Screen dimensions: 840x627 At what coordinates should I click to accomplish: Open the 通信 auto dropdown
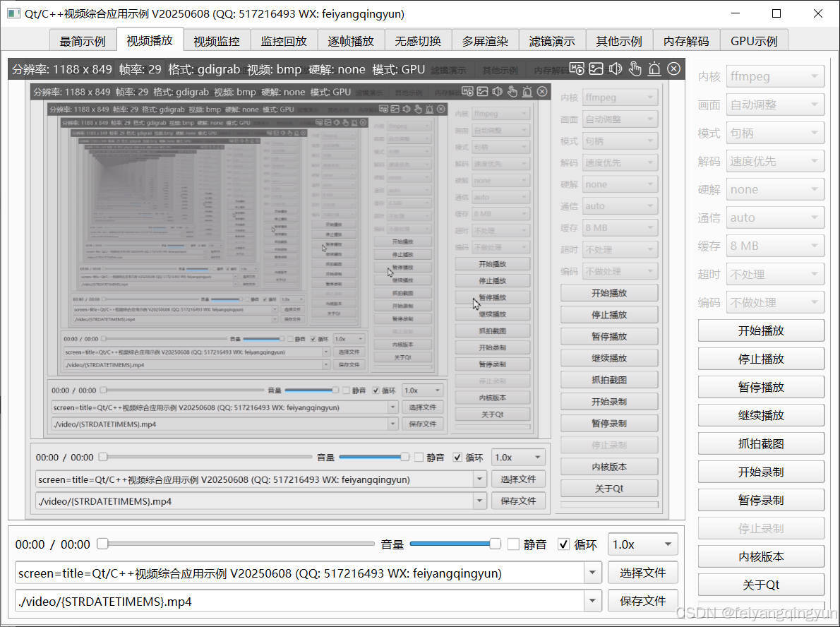click(775, 217)
